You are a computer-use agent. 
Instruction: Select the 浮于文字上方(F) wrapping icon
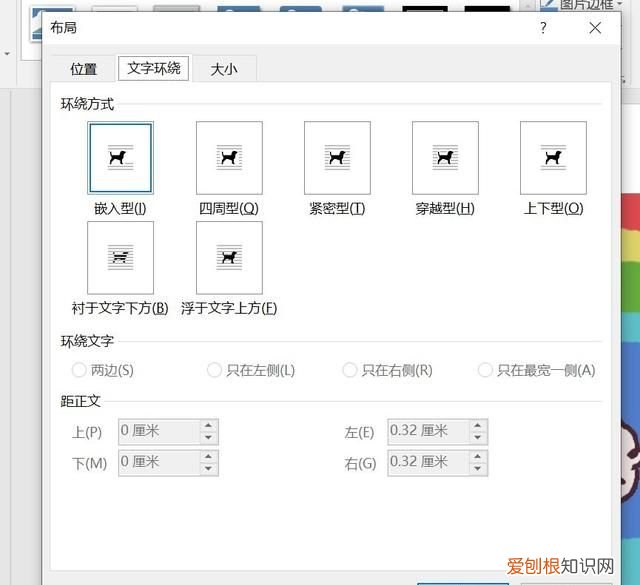(x=229, y=258)
